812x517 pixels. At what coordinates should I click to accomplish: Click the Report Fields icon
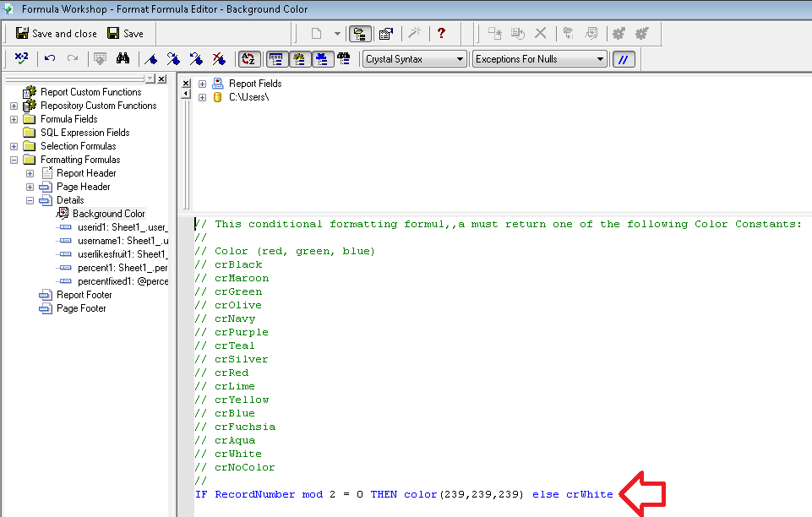pos(218,84)
